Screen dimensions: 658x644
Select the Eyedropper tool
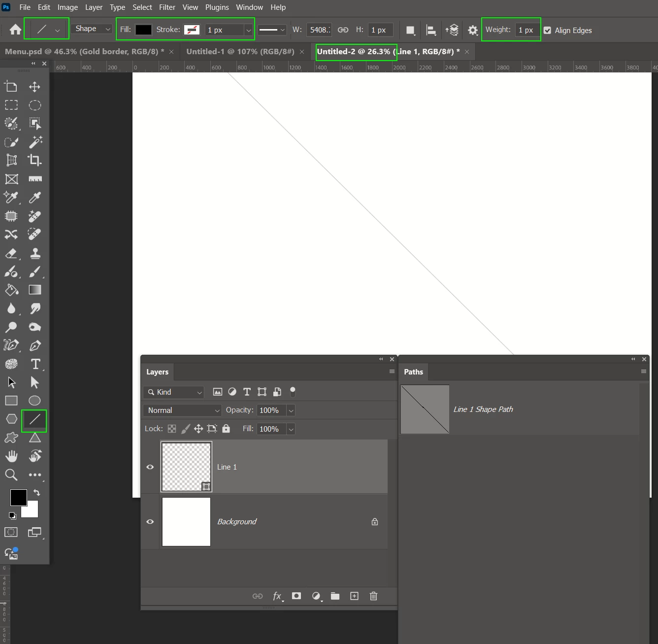pyautogui.click(x=34, y=198)
